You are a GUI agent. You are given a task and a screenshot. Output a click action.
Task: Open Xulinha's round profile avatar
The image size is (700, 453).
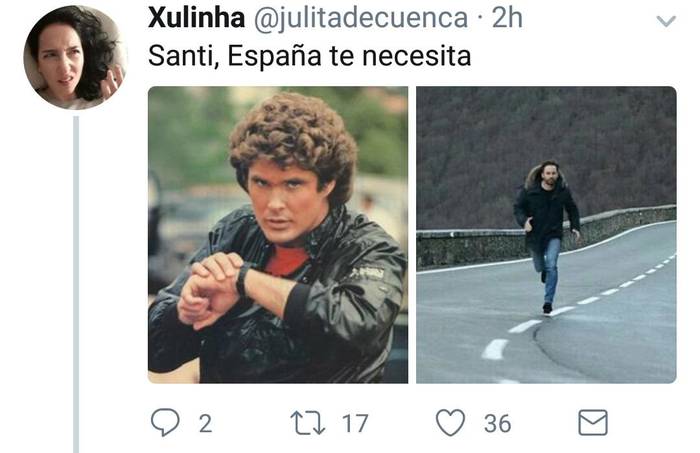[x=75, y=57]
